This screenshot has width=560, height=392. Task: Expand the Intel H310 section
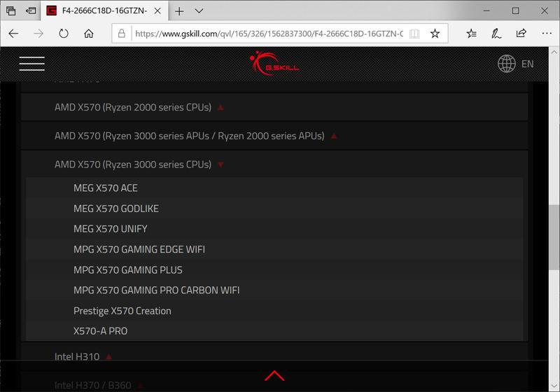tap(274, 356)
